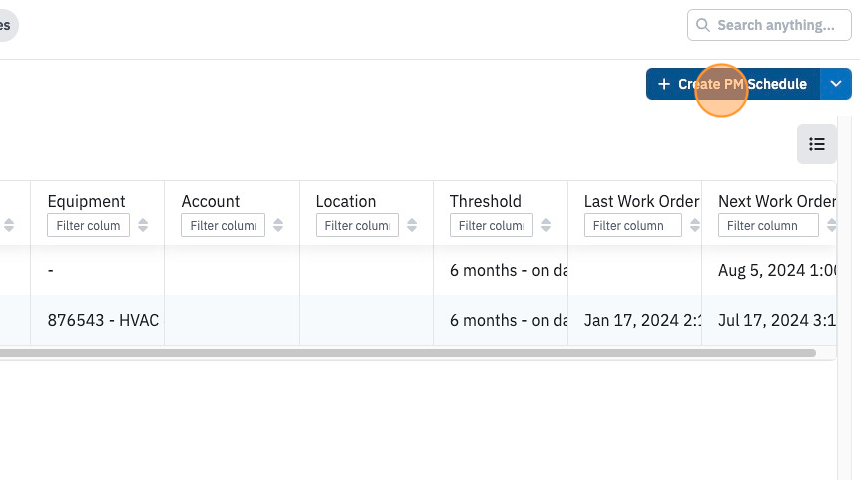Click the Next Work Order filter field
This screenshot has height=480, width=860.
768,225
